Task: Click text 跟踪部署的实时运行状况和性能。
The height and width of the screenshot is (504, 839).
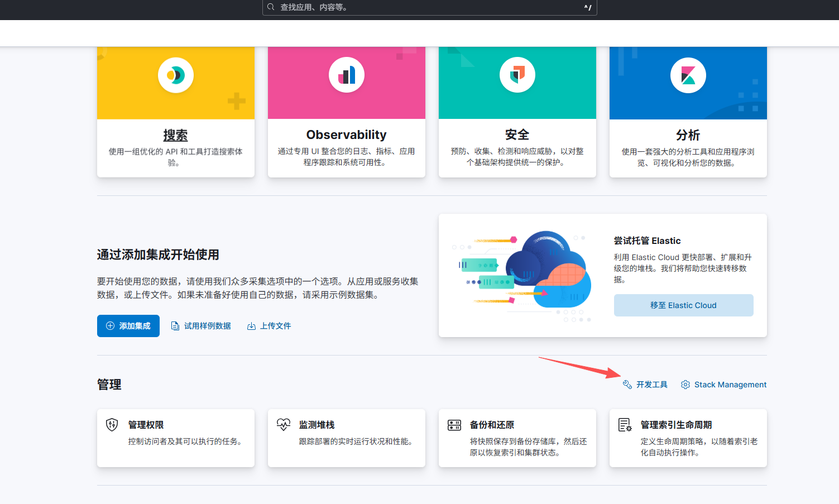Action: [357, 441]
